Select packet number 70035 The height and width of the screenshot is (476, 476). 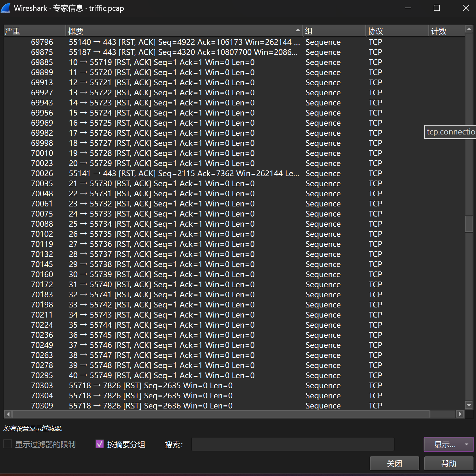[x=42, y=183]
